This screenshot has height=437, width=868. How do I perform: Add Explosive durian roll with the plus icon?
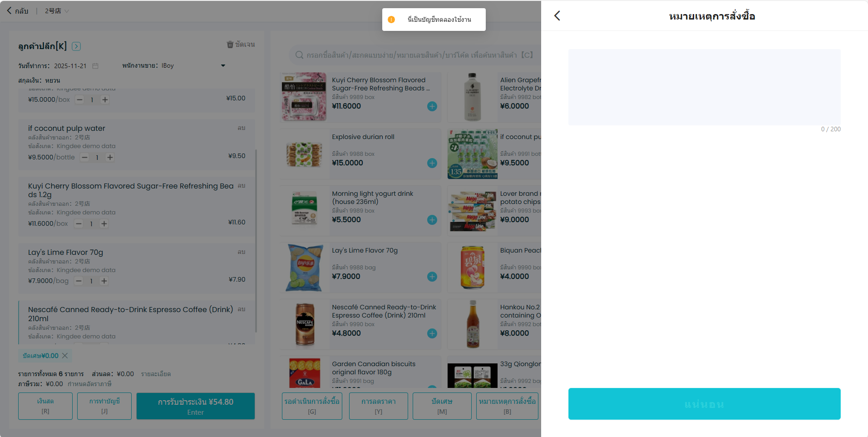pos(432,163)
